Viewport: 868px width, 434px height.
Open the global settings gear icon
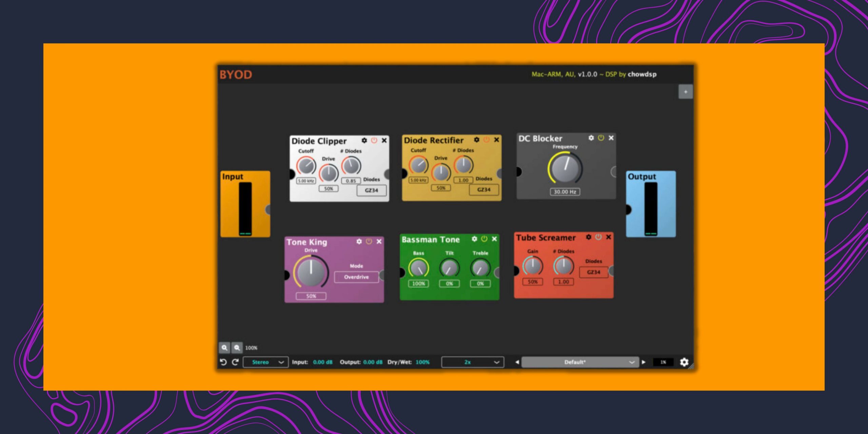pos(685,362)
